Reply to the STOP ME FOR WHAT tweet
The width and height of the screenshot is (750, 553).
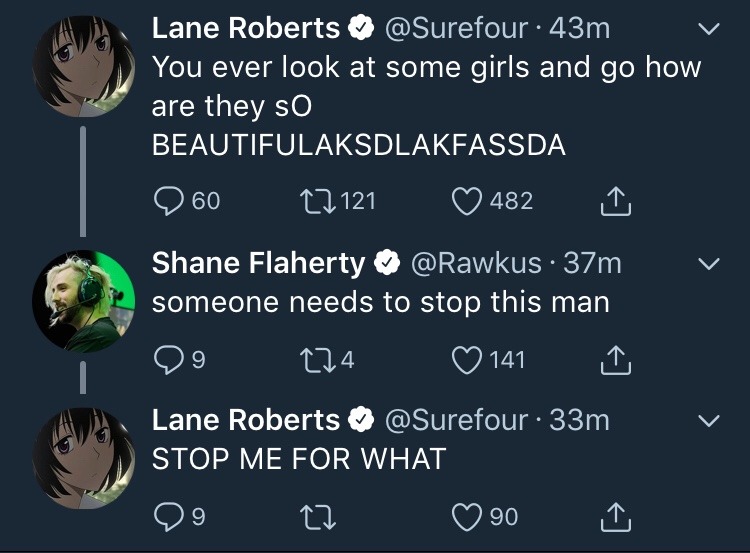coord(167,516)
